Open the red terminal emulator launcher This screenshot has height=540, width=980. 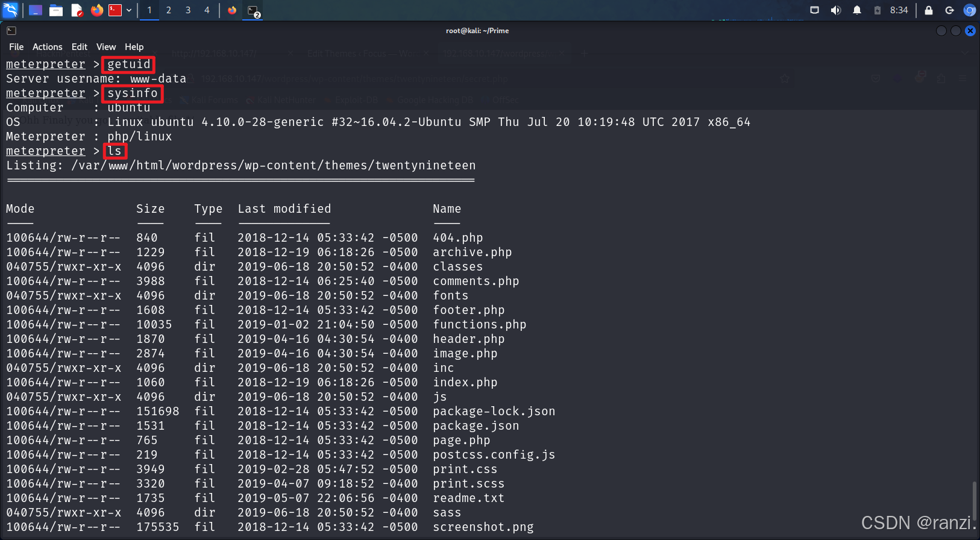point(115,10)
